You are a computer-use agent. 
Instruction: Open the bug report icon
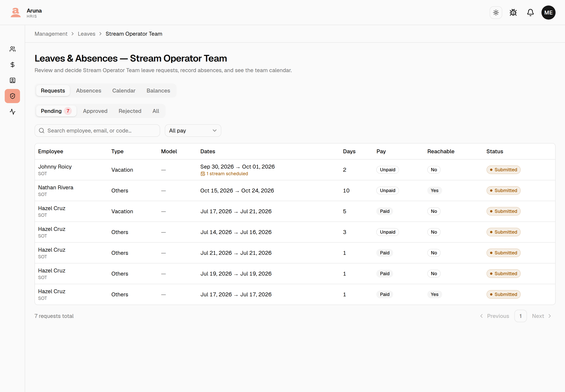(513, 13)
